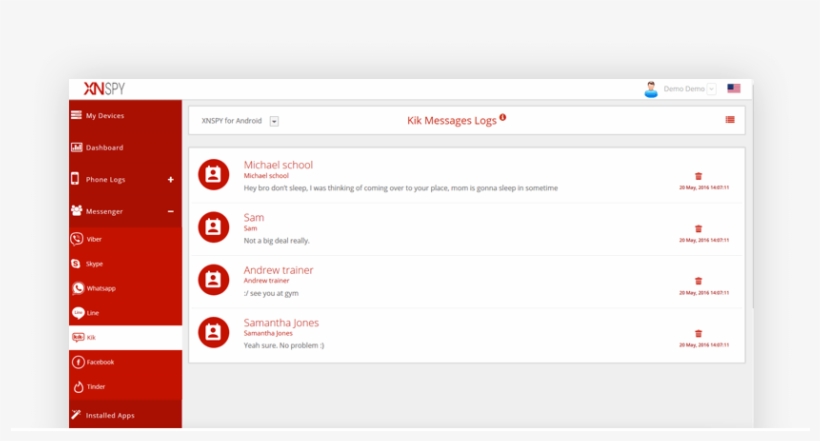Click the Kik Messages Logs info icon
This screenshot has height=441, width=820.
point(503,117)
